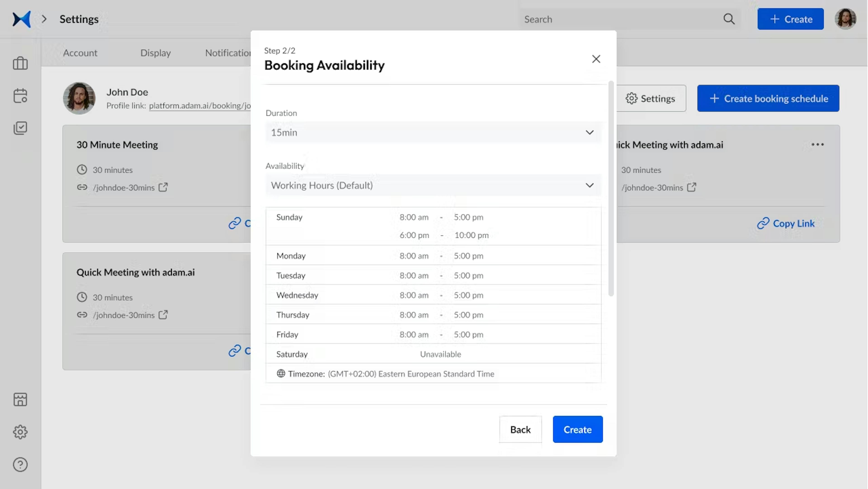Viewport: 868px width, 489px height.
Task: Switch to the Account settings tab
Action: 80,52
